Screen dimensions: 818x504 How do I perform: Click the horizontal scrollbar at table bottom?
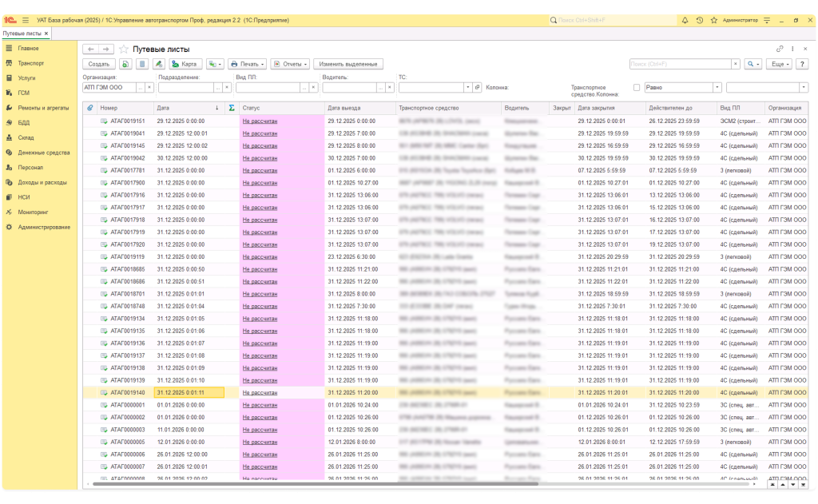point(399,484)
